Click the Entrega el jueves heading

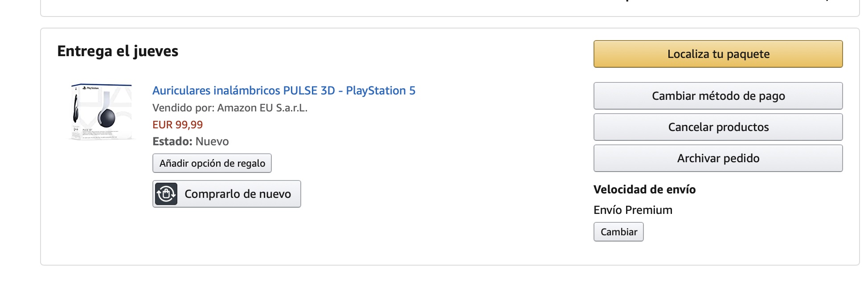(x=118, y=51)
